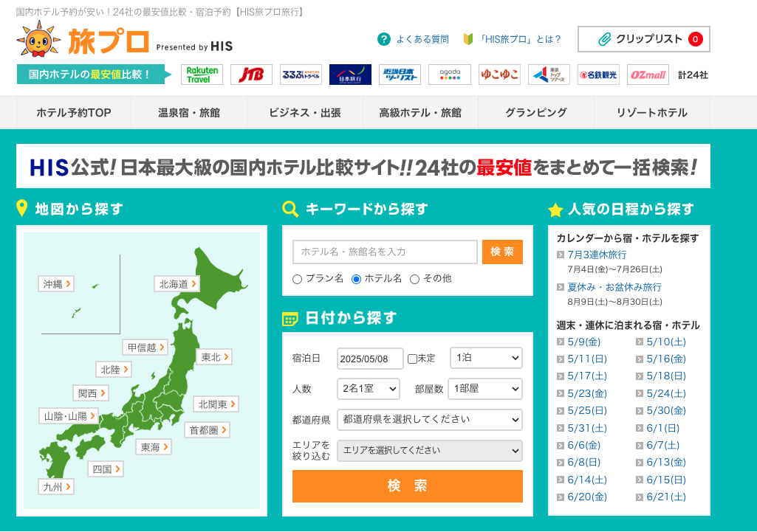Open the 夏休み・お盆休み旅行 link
The height and width of the screenshot is (532, 757).
pyautogui.click(x=614, y=287)
